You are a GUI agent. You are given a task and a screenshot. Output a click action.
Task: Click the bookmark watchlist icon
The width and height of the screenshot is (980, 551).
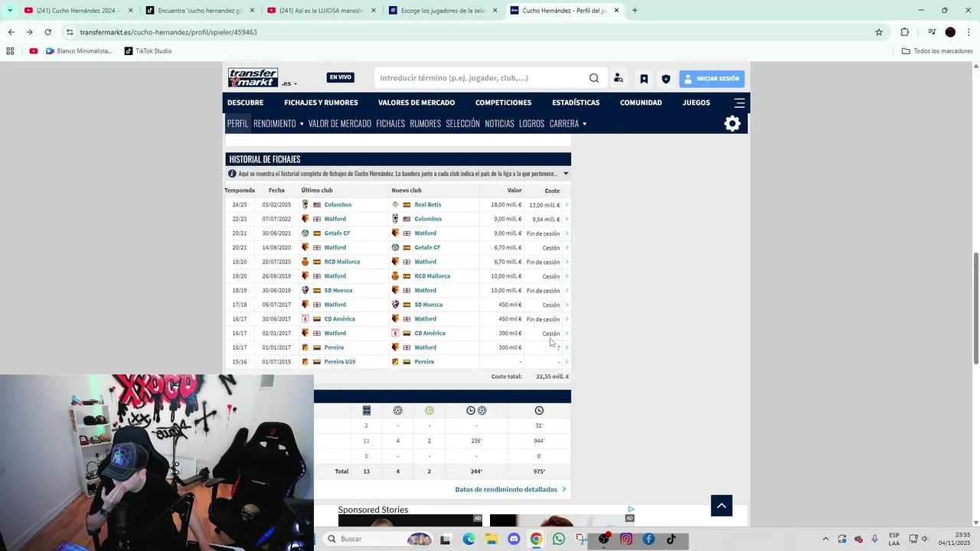tap(644, 79)
